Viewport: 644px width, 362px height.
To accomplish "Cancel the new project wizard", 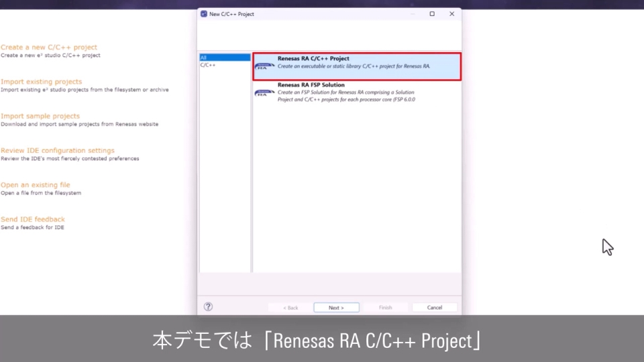I will click(x=435, y=308).
